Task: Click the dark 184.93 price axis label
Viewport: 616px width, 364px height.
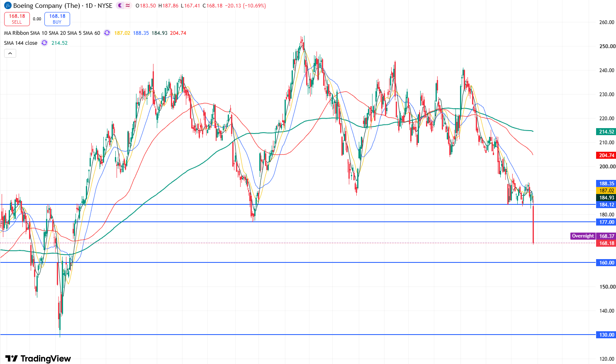Action: [x=606, y=198]
